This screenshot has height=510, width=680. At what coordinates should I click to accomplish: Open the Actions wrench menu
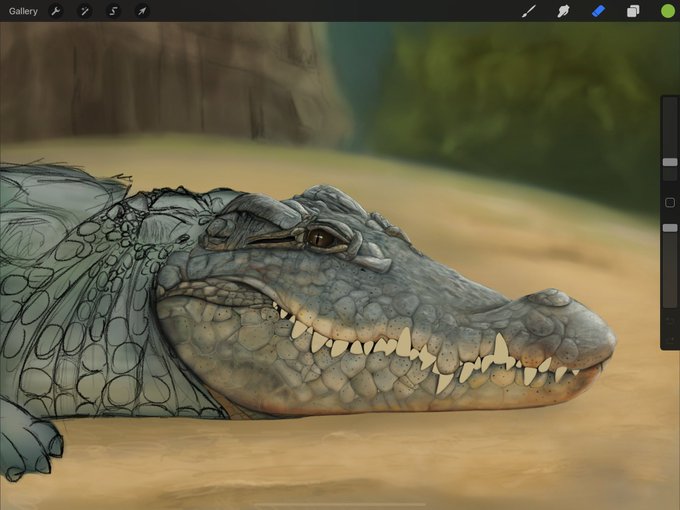pos(56,11)
